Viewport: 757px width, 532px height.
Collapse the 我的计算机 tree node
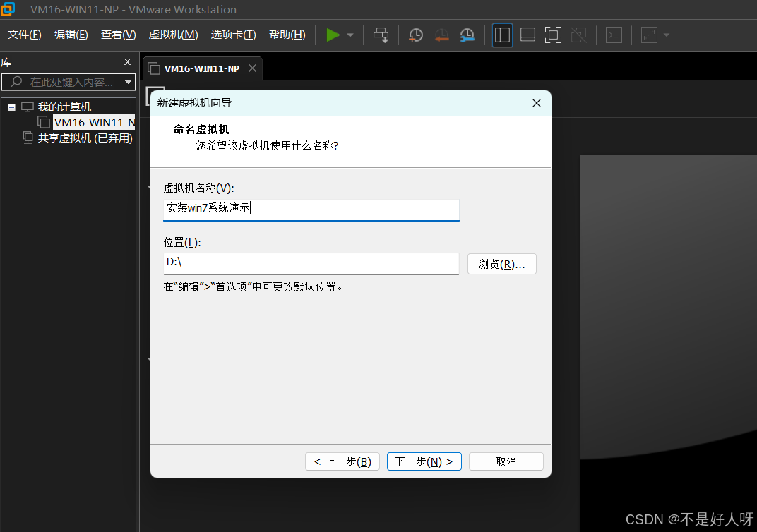pos(11,107)
